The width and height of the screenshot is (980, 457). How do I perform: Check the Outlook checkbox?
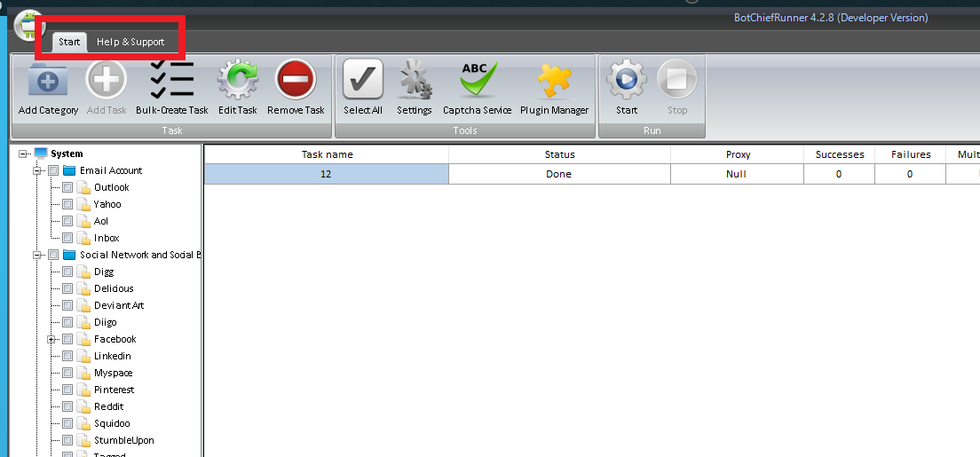67,187
